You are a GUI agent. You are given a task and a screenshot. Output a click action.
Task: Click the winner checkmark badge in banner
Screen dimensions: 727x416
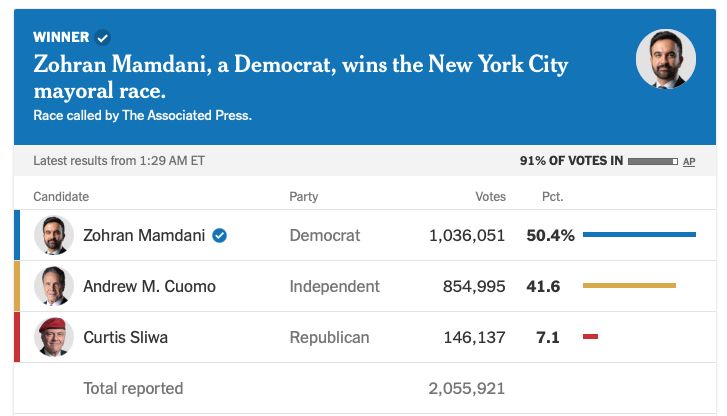click(x=103, y=38)
